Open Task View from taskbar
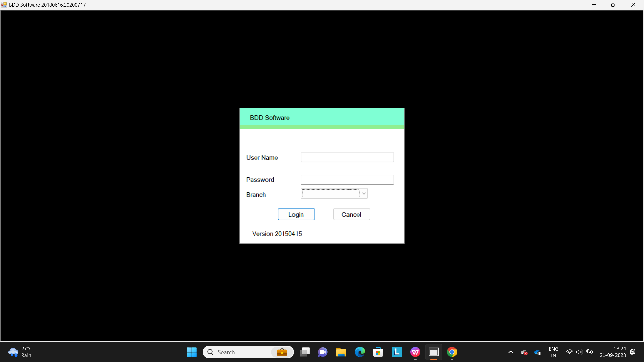Viewport: 644px width, 362px height. click(x=305, y=352)
